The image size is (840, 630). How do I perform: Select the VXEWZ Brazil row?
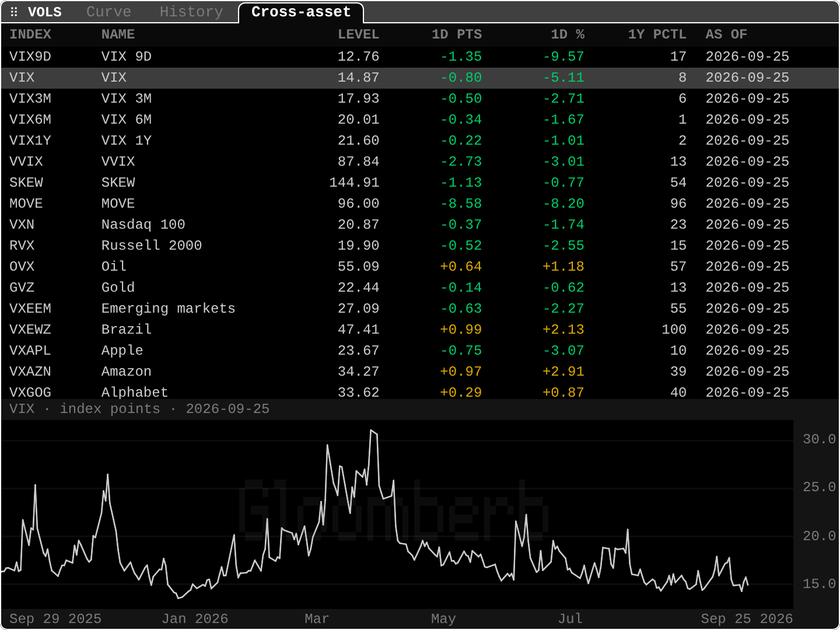click(x=420, y=330)
